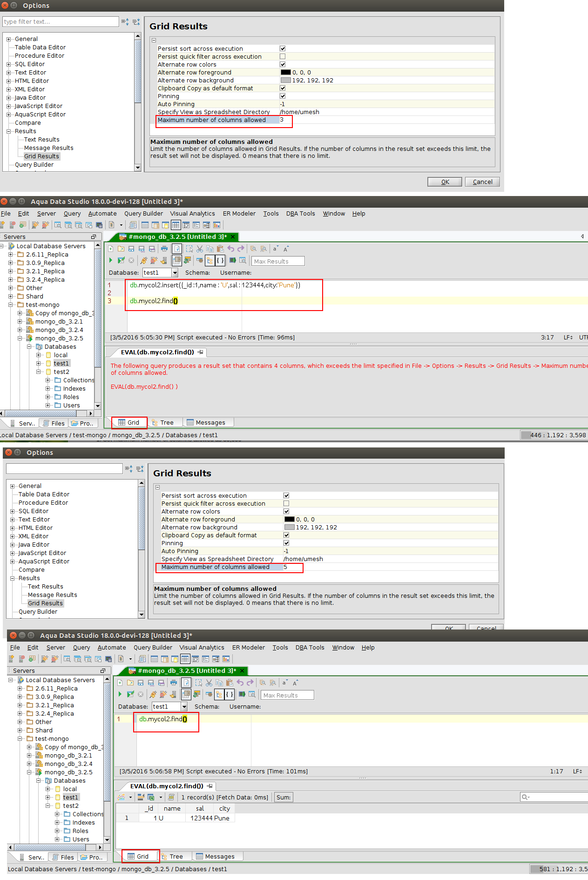
Task: Click Max Results field in upper editor toolbar
Action: pyautogui.click(x=278, y=261)
